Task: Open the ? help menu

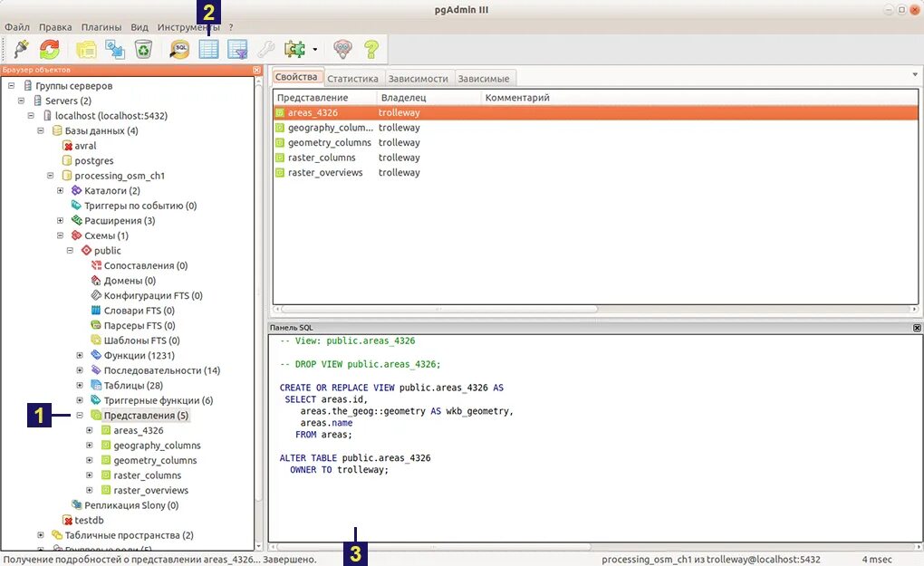Action: point(231,27)
